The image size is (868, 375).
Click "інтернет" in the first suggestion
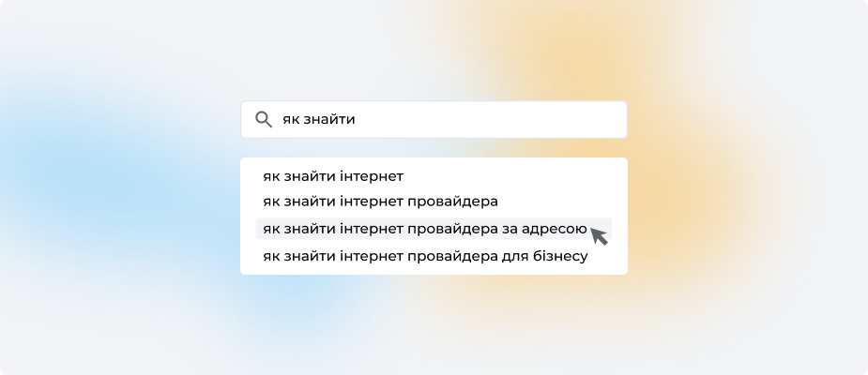pos(372,175)
